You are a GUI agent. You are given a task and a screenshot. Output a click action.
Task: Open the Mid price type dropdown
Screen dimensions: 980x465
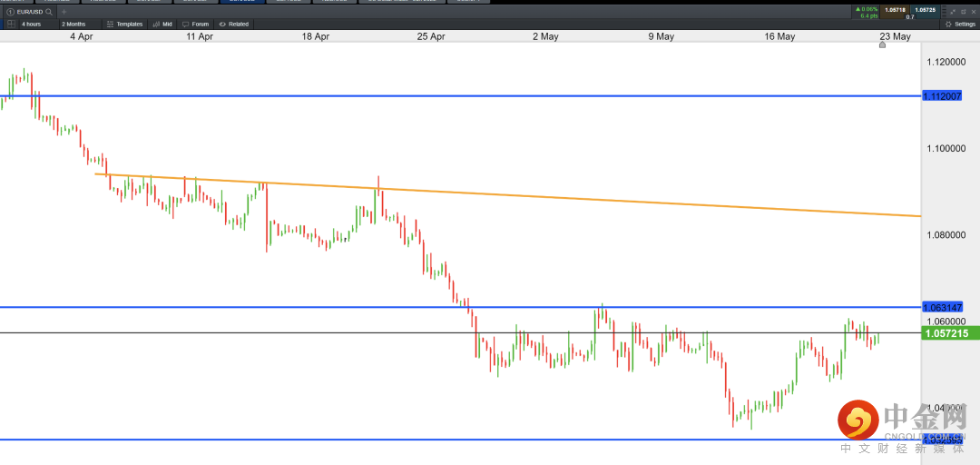162,24
